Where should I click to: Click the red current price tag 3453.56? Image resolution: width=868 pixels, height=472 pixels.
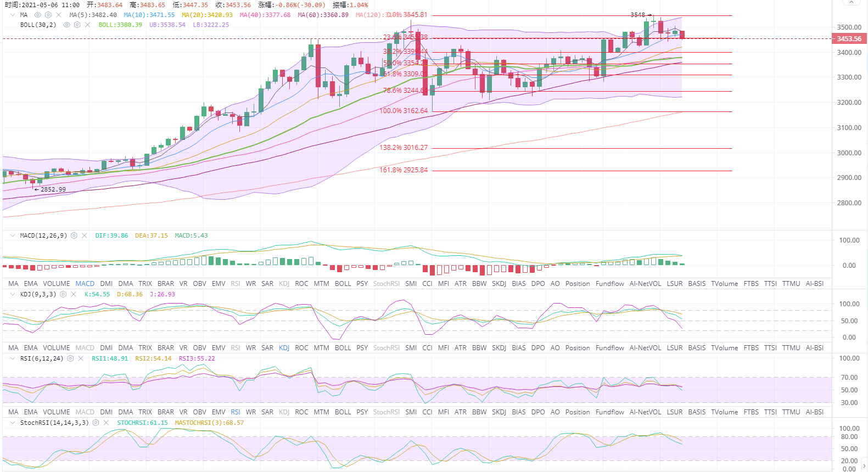coord(849,38)
